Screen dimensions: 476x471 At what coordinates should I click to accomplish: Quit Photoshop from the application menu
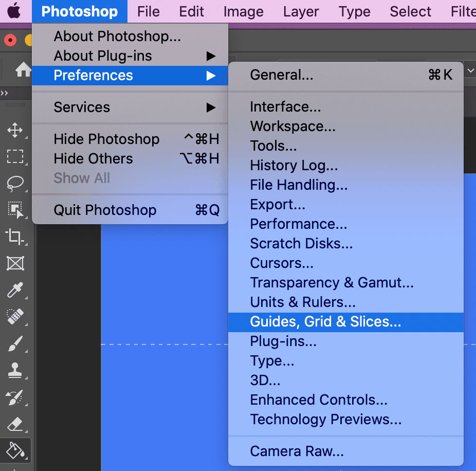tap(104, 210)
